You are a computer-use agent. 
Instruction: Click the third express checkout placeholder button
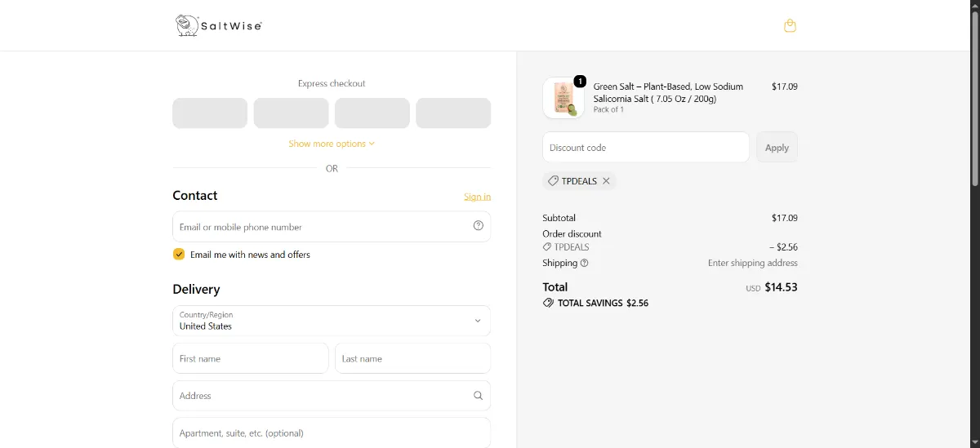pos(372,113)
